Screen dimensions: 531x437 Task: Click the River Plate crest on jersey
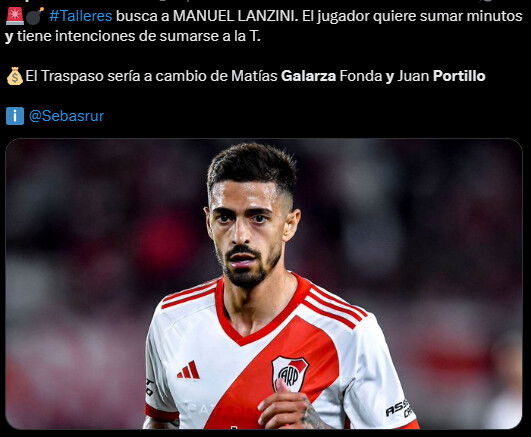(290, 374)
